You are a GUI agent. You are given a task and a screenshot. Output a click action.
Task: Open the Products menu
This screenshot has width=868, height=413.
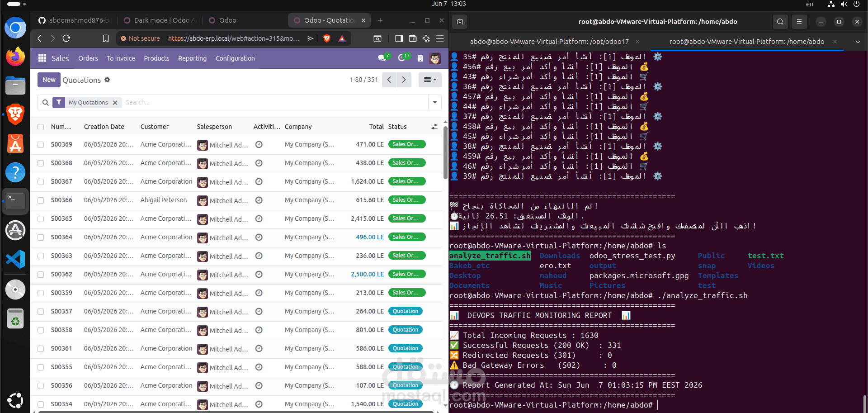click(156, 58)
